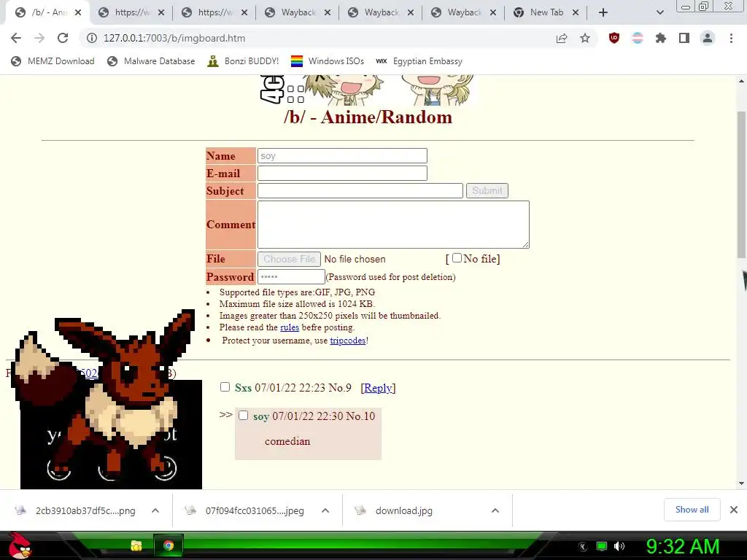Click the /b/ - Anime/Random heading
The image size is (747, 560).
(368, 117)
